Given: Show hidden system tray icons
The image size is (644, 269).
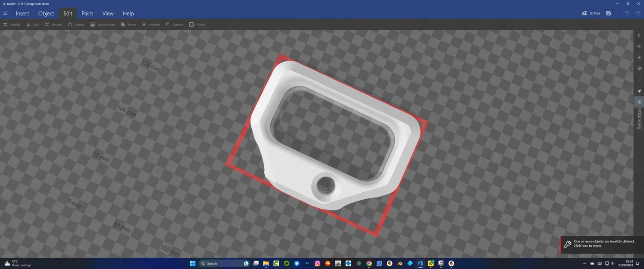Looking at the screenshot, I should point(585,263).
